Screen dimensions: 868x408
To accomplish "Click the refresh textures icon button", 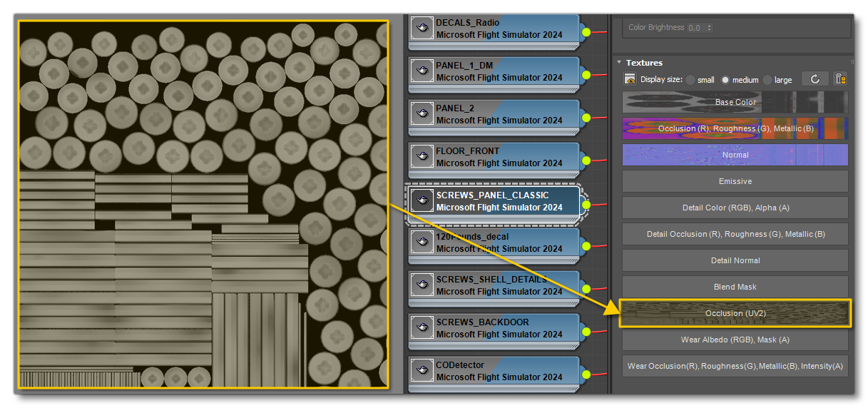I will click(815, 79).
